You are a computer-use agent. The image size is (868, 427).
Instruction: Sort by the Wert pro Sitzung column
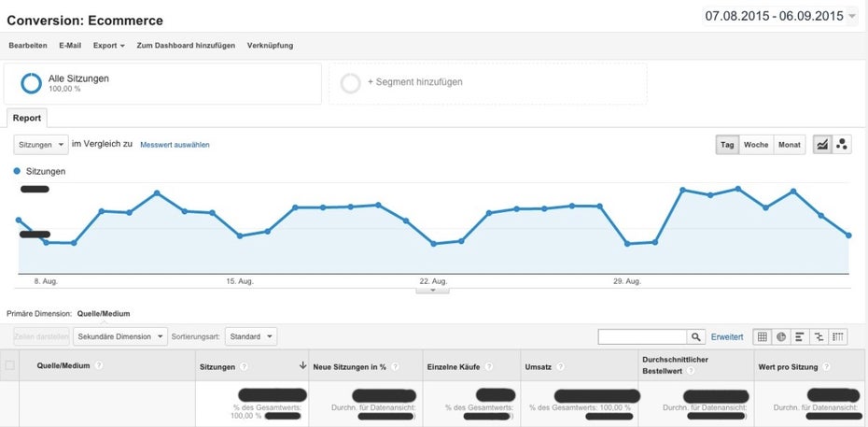pyautogui.click(x=789, y=367)
